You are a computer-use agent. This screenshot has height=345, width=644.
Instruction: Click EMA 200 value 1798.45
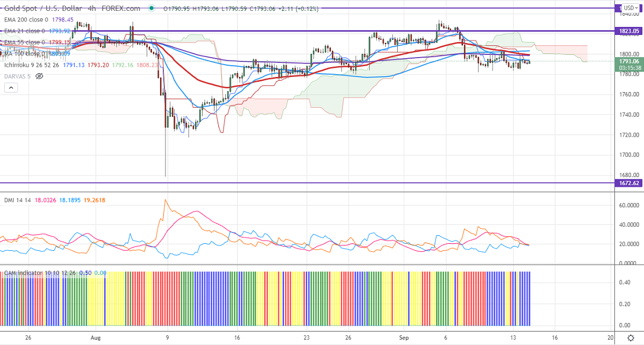[x=63, y=19]
